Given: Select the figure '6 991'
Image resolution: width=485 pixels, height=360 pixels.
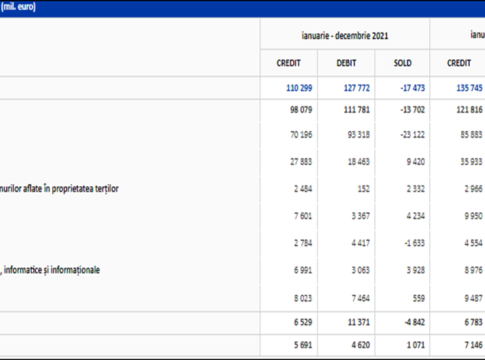Looking at the screenshot, I should coord(303,270).
